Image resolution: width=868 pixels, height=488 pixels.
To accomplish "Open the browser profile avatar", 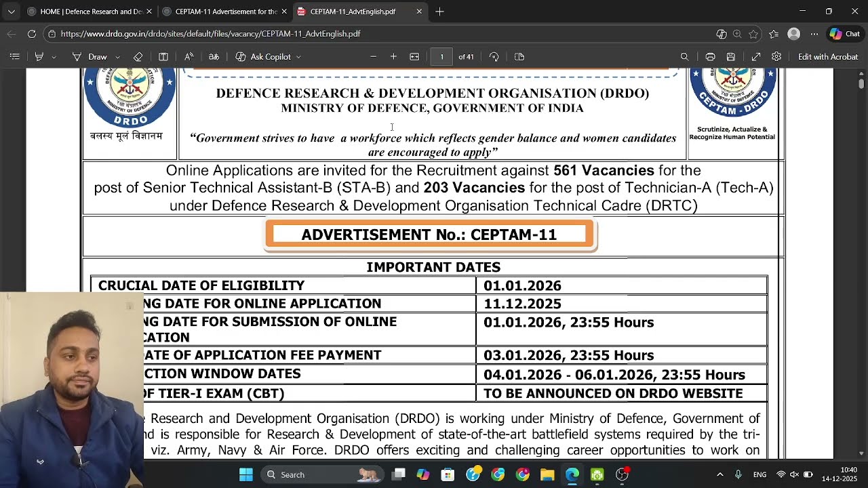I will click(794, 34).
